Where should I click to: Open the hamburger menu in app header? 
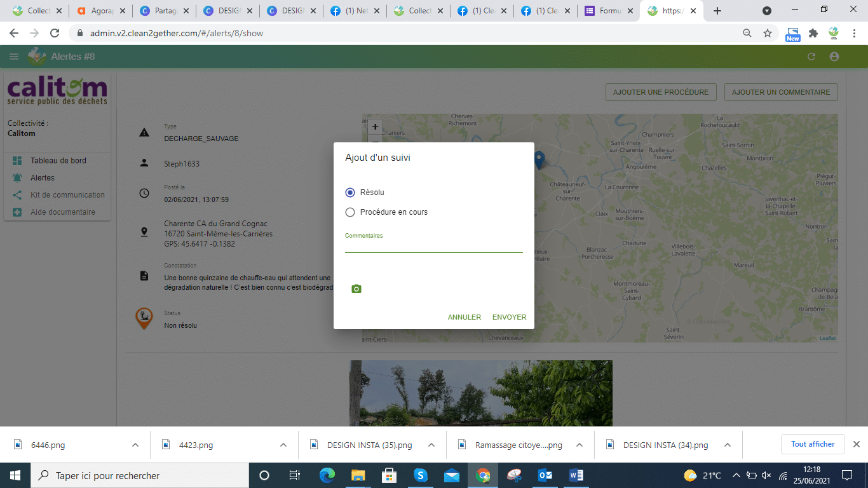[x=14, y=57]
